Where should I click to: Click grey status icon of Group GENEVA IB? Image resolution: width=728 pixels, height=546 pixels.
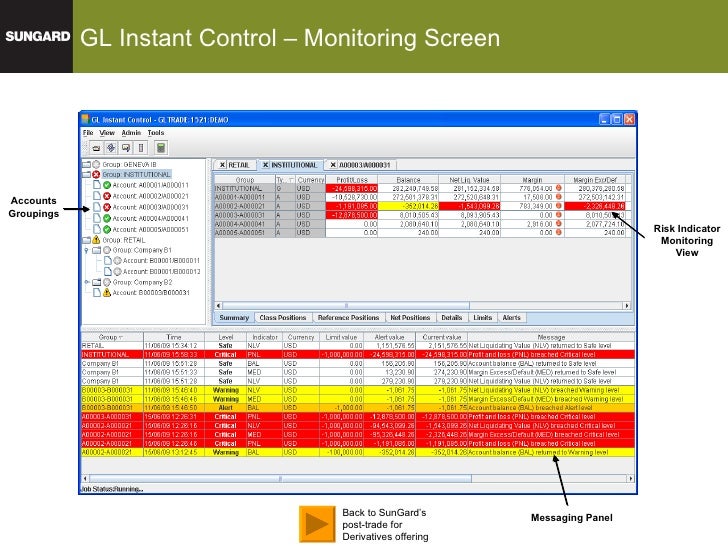point(96,164)
